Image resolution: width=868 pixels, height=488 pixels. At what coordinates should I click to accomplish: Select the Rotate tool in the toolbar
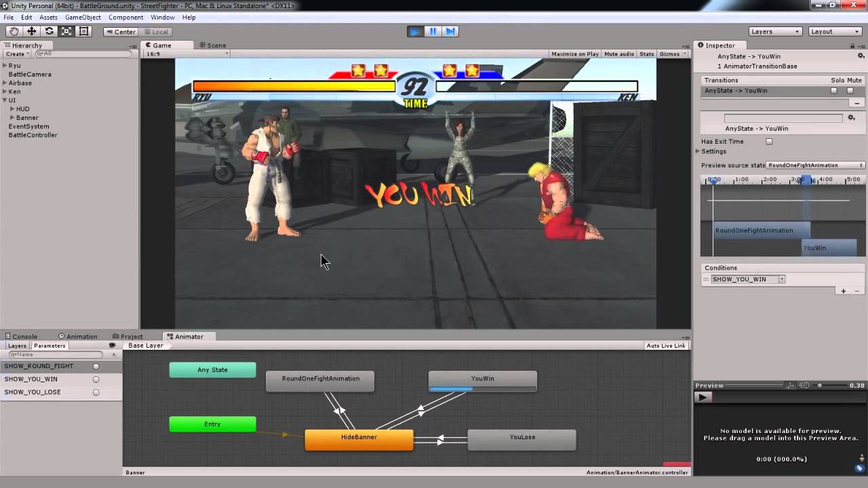click(49, 31)
